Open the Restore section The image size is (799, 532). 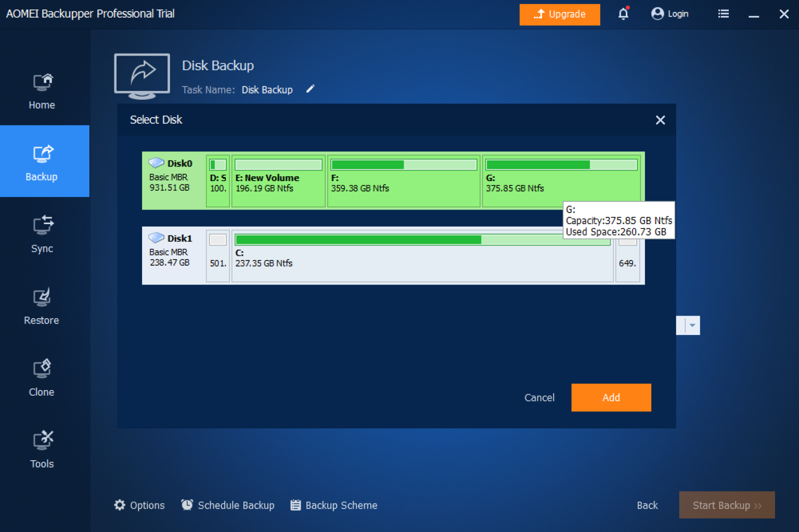point(42,306)
